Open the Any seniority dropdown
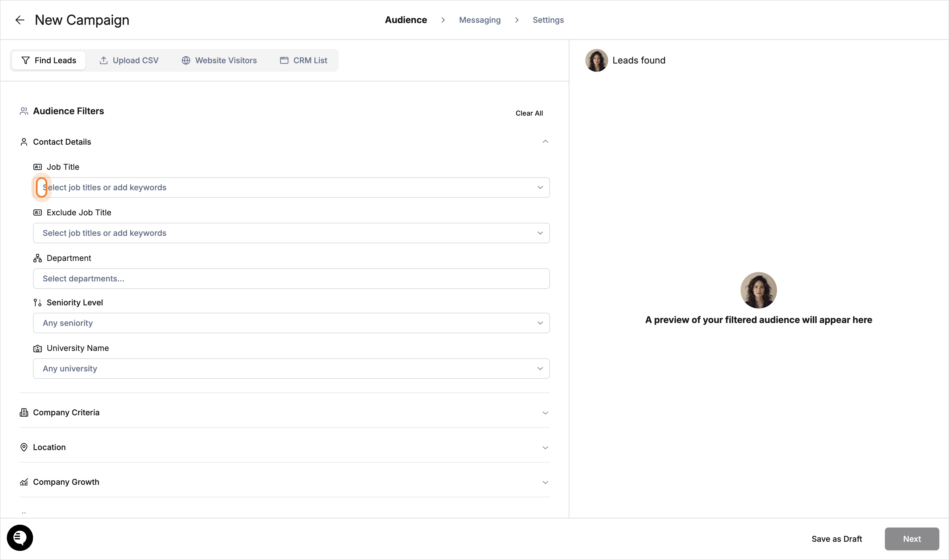This screenshot has width=949, height=560. point(291,323)
